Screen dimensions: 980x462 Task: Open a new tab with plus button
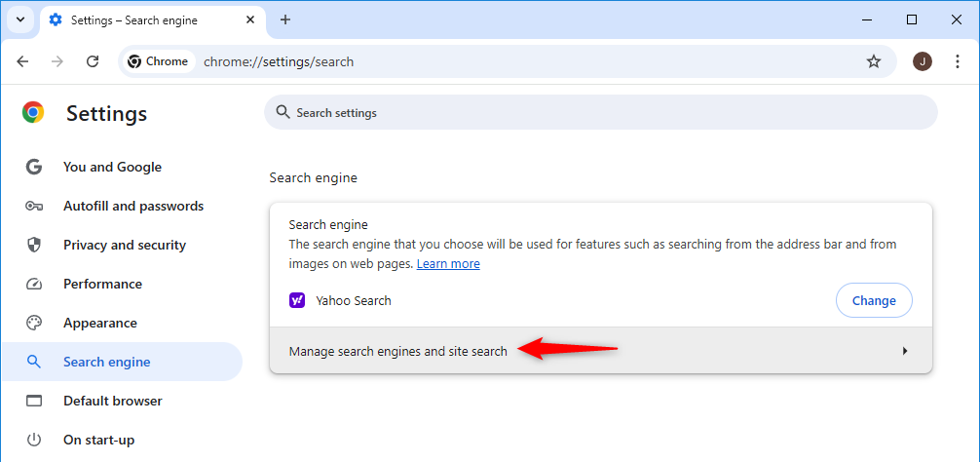coord(285,19)
